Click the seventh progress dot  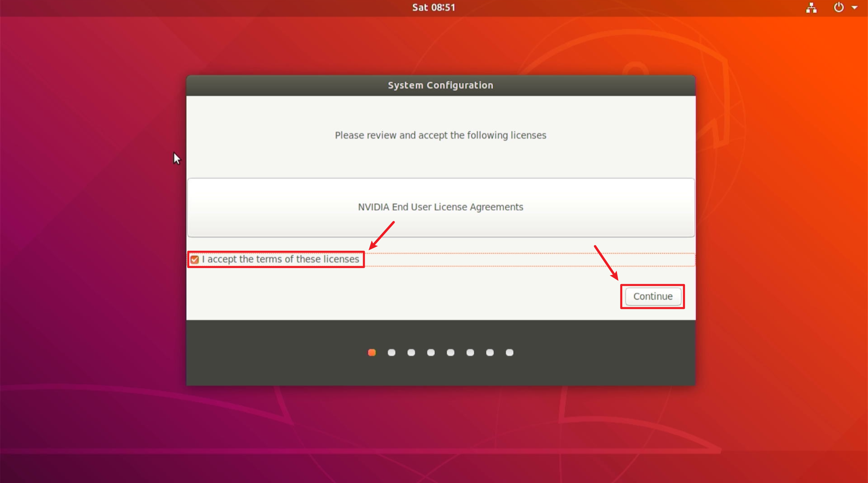click(490, 352)
